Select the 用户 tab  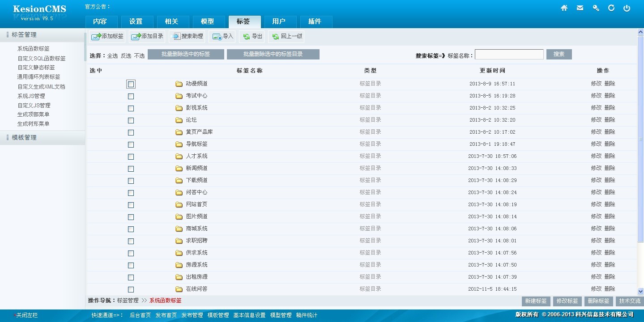coord(280,21)
